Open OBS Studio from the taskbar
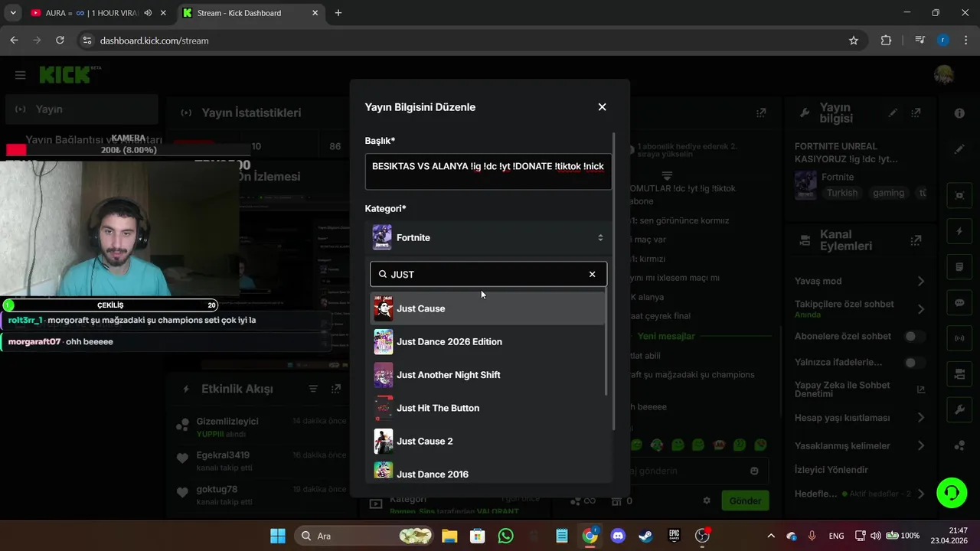Image resolution: width=980 pixels, height=551 pixels. [702, 536]
